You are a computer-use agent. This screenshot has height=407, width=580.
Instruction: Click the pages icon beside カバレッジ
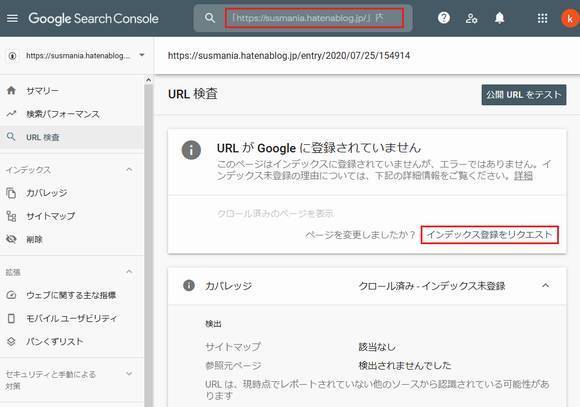click(x=11, y=193)
